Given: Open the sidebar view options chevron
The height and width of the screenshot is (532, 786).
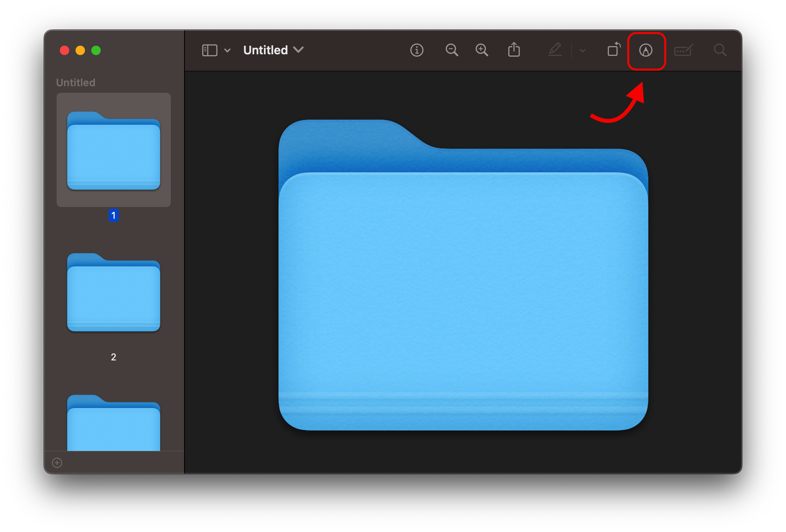Looking at the screenshot, I should click(x=227, y=50).
